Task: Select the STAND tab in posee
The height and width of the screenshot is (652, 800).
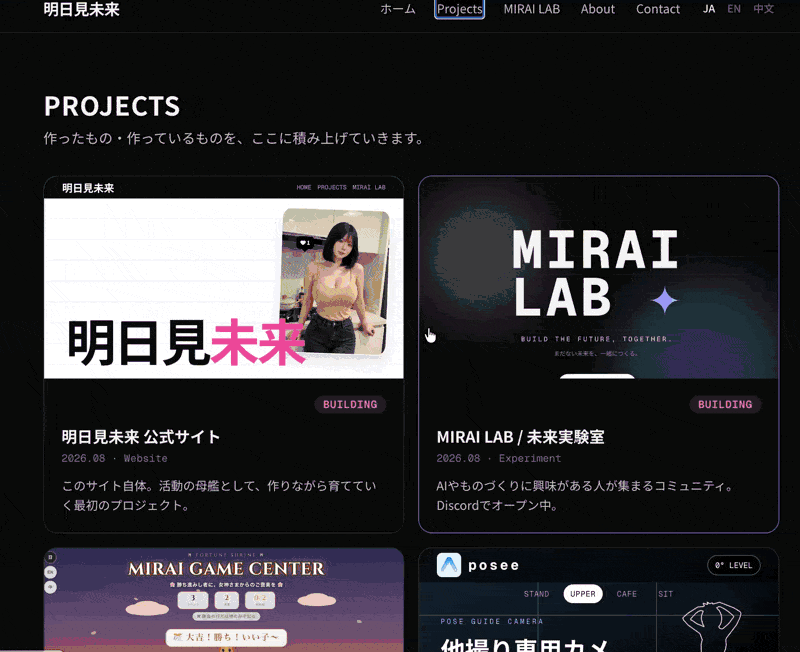Action: pyautogui.click(x=536, y=594)
